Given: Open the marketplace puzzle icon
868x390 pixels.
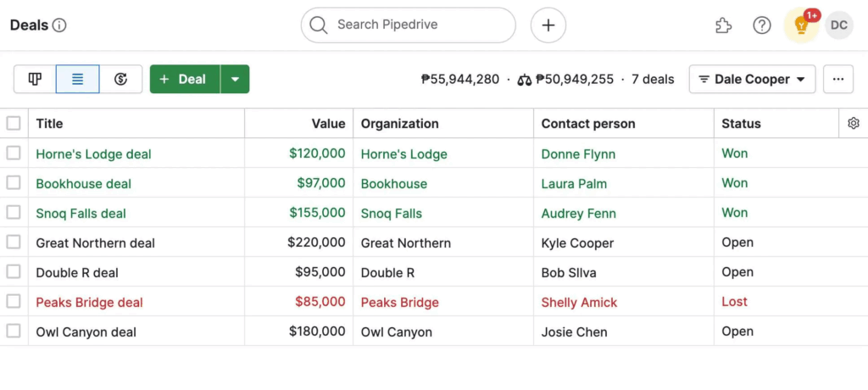Looking at the screenshot, I should 723,25.
